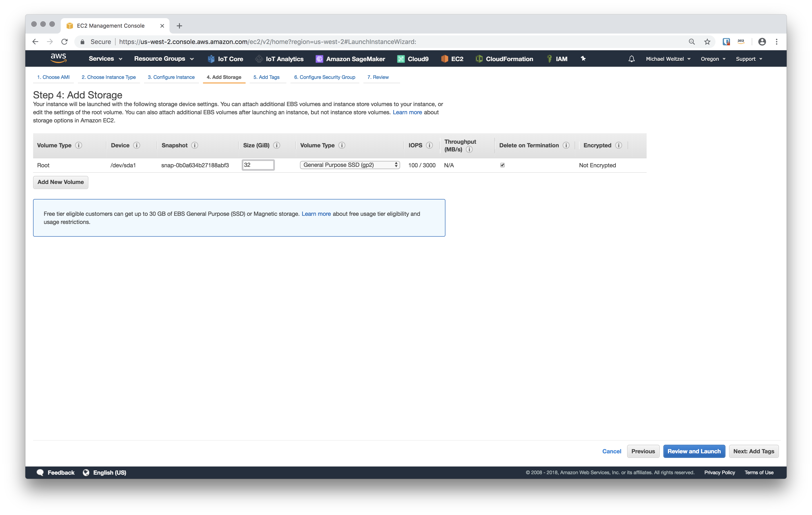The image size is (812, 515).
Task: Open IAM shortcut in navbar
Action: (557, 59)
